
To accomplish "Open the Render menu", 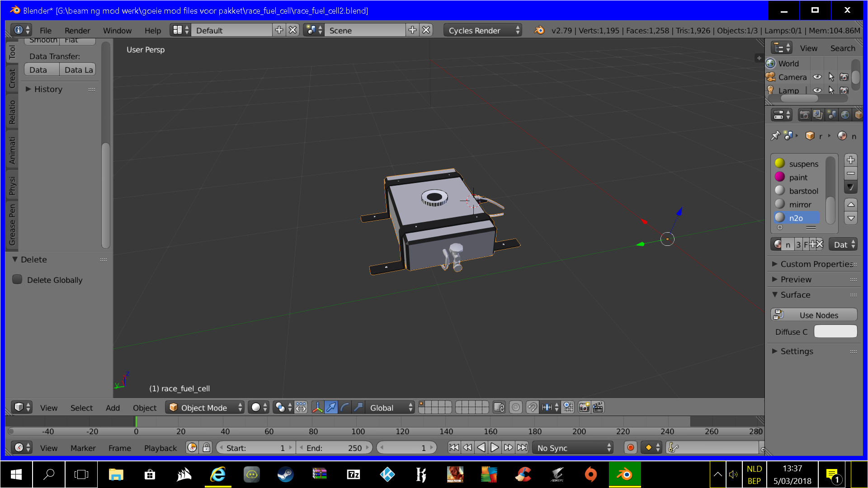I will [77, 30].
